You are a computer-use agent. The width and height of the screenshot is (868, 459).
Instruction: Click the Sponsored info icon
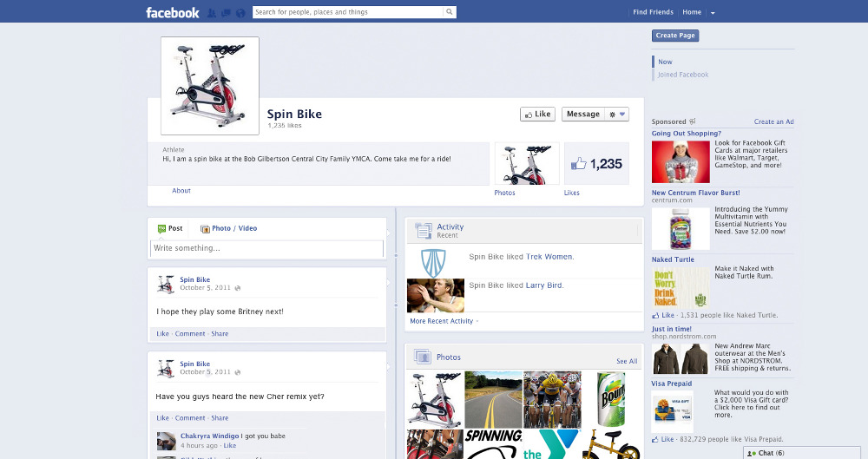pyautogui.click(x=692, y=121)
